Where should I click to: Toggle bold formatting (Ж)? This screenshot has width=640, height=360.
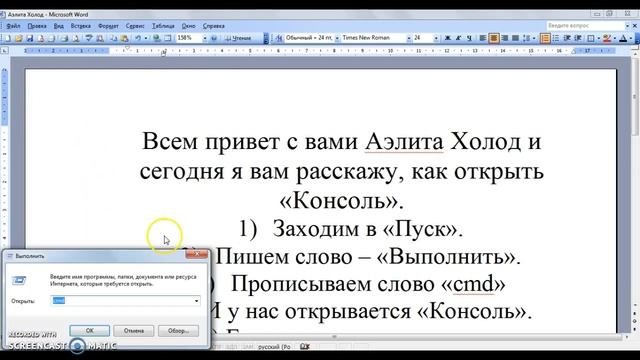click(448, 38)
